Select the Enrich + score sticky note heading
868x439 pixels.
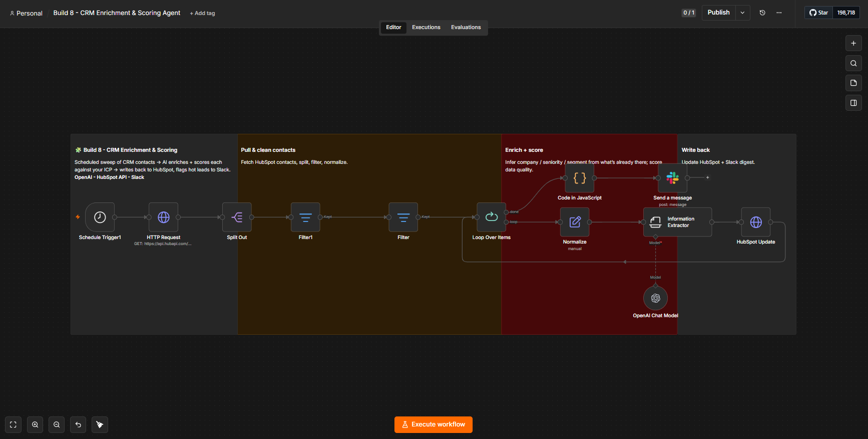(x=524, y=150)
